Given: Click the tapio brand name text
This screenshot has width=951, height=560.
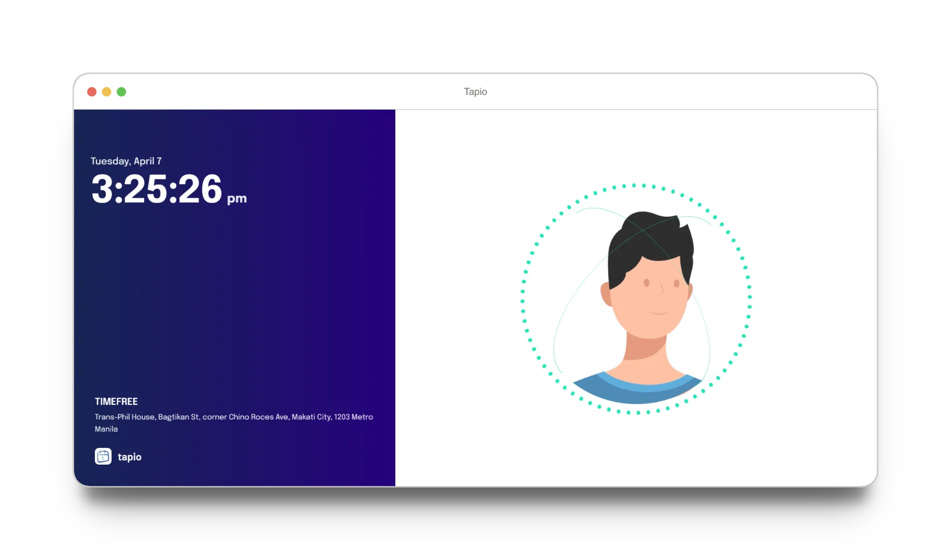Looking at the screenshot, I should pyautogui.click(x=130, y=457).
